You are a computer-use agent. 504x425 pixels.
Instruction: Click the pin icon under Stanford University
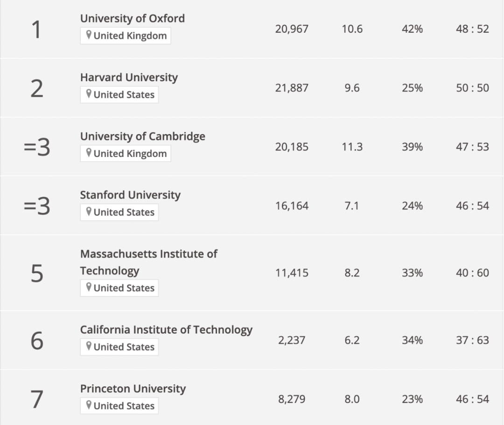(89, 212)
